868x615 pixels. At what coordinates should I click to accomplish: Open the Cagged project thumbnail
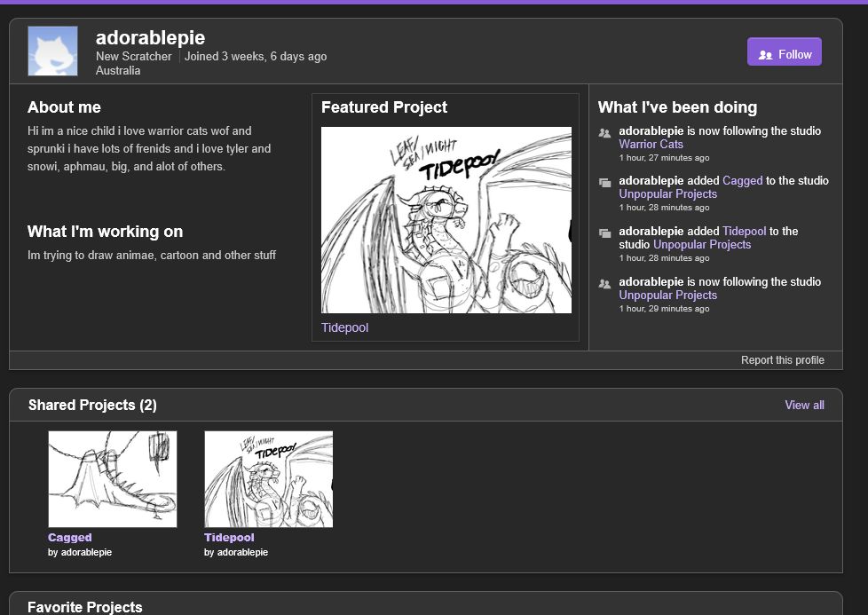tap(113, 479)
